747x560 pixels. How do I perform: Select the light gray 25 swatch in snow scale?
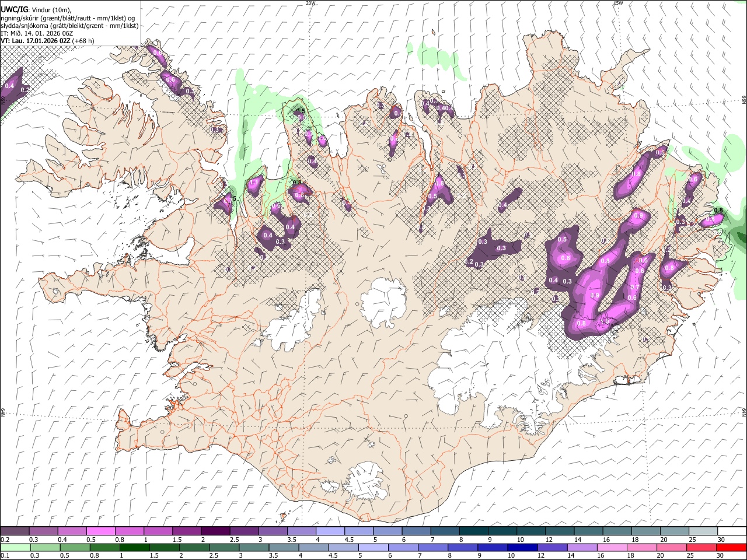[x=703, y=531]
